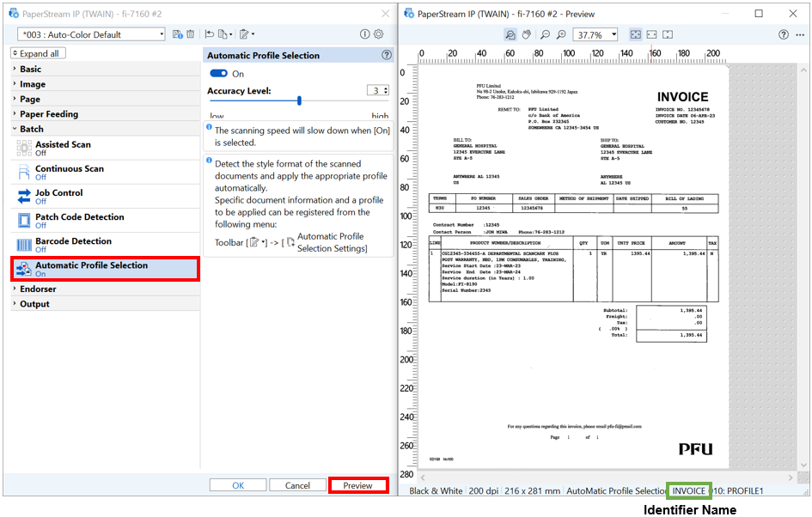Select the marquee zoom tool in Preview
The image size is (812, 517).
pyautogui.click(x=510, y=34)
